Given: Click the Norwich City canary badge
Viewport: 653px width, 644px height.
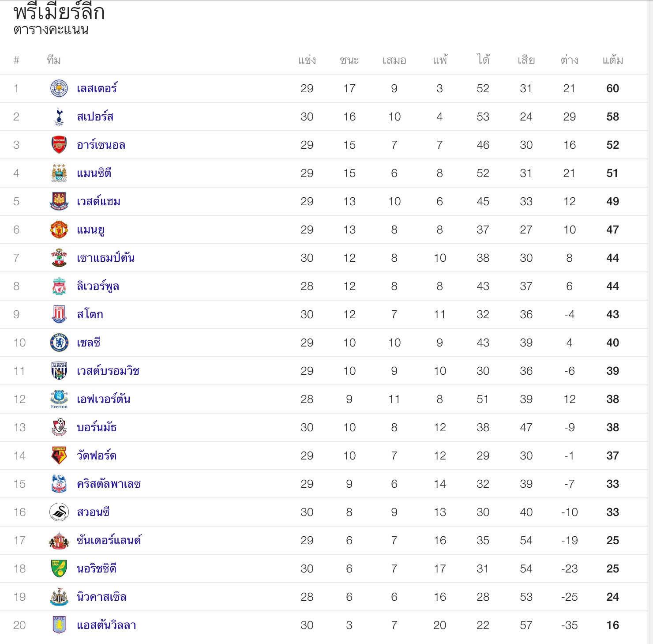Looking at the screenshot, I should [59, 569].
